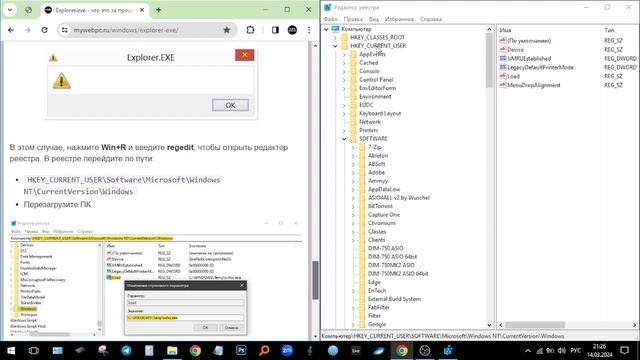This screenshot has height=360, width=640.
Task: Select the Device registry value
Action: pos(515,49)
